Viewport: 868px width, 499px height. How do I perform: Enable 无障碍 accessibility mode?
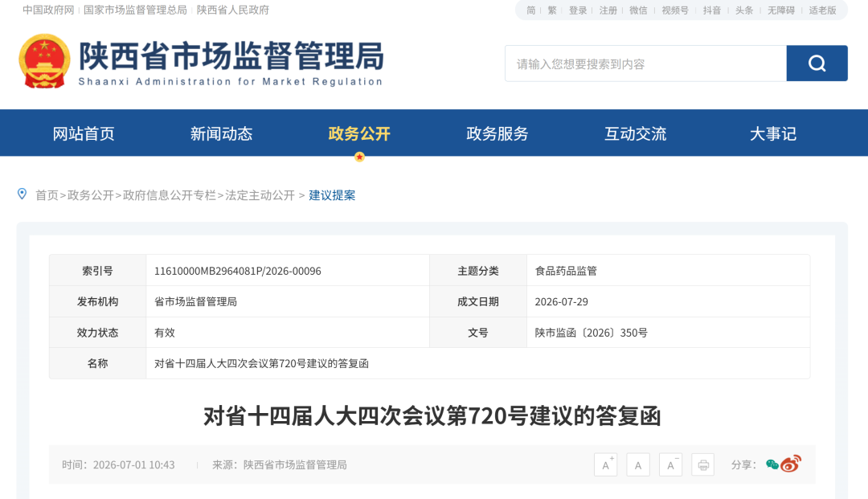click(781, 10)
